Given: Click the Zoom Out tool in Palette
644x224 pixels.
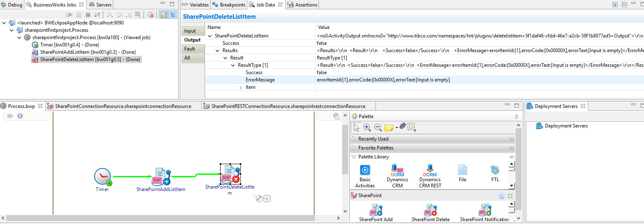Looking at the screenshot, I should click(x=378, y=127).
